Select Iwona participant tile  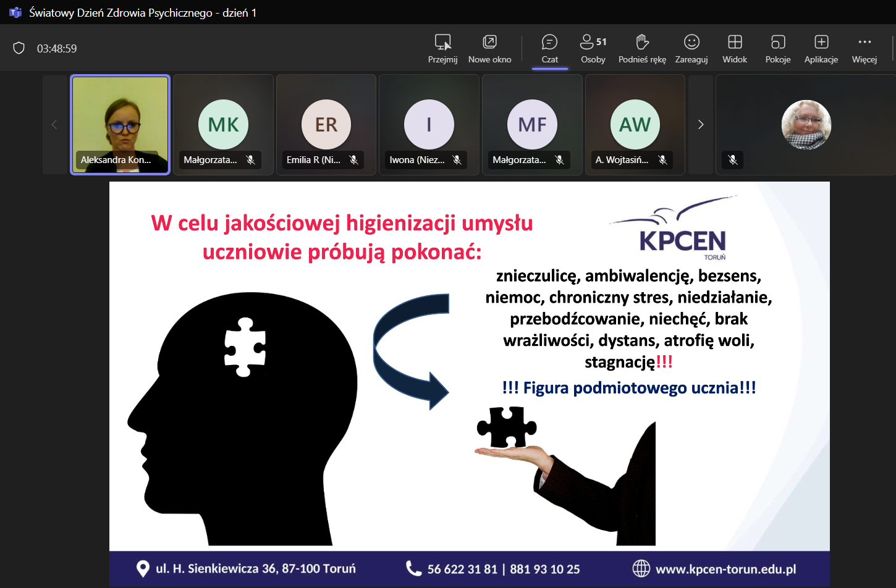(x=429, y=125)
